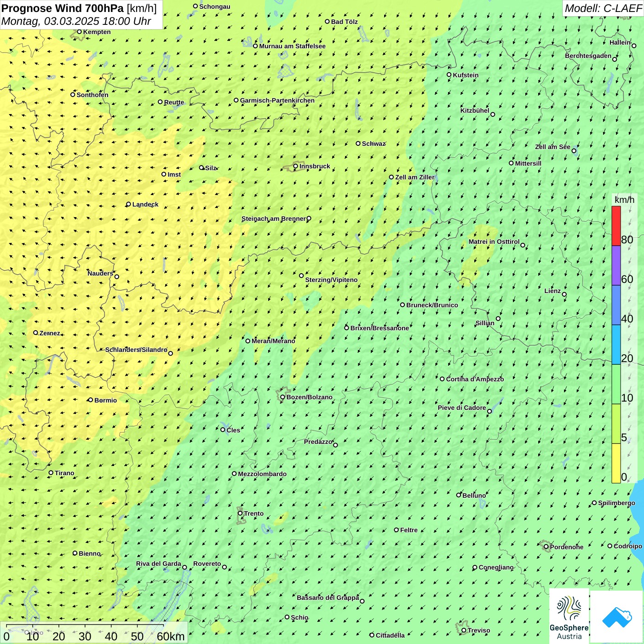Click the Sterzing/Vipiteno marker
The width and height of the screenshot is (644, 644).
coord(301,276)
